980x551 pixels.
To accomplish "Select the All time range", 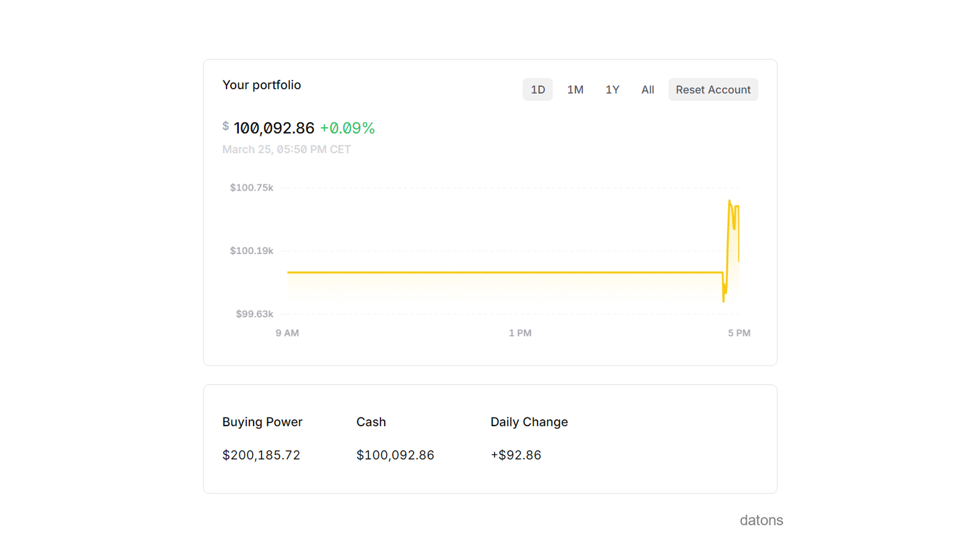I will [647, 89].
